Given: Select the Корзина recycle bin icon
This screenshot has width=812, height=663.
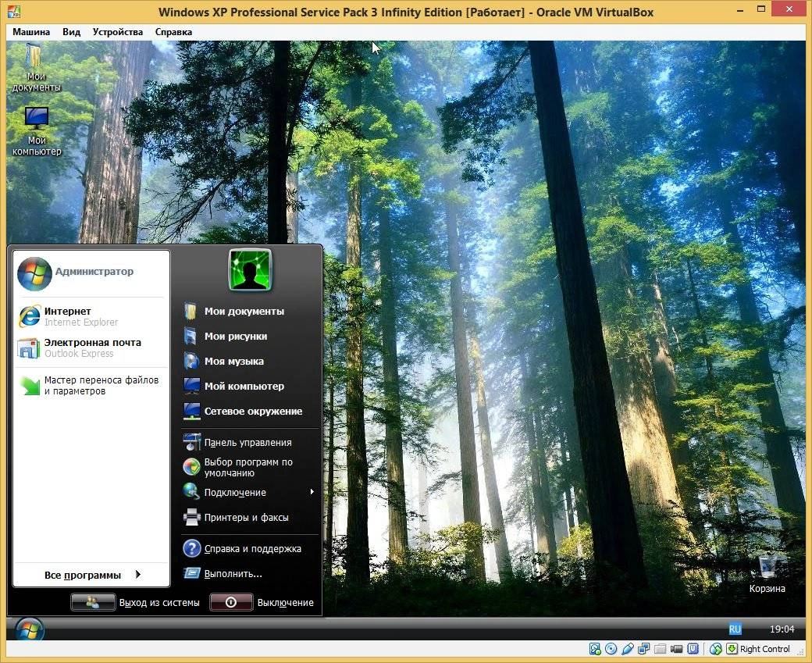Looking at the screenshot, I should (x=767, y=575).
